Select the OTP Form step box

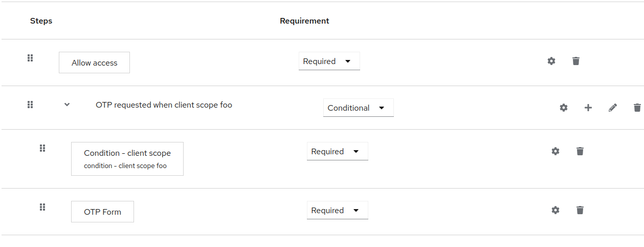point(102,212)
